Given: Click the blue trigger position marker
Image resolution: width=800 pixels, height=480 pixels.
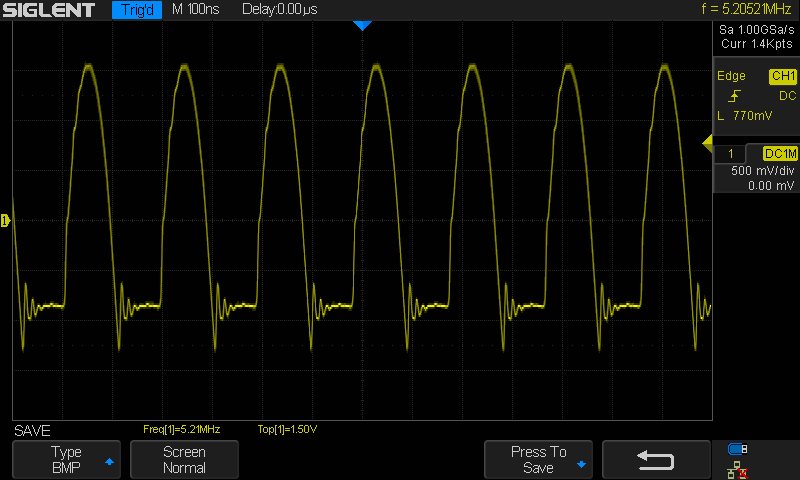Looking at the screenshot, I should pyautogui.click(x=362, y=26).
